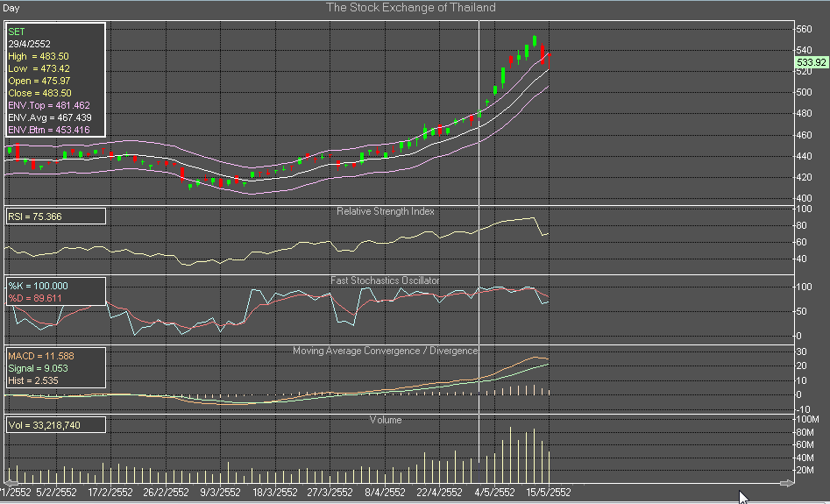Click the "ENV.Top = 481.462" value
830x504 pixels.
49,105
